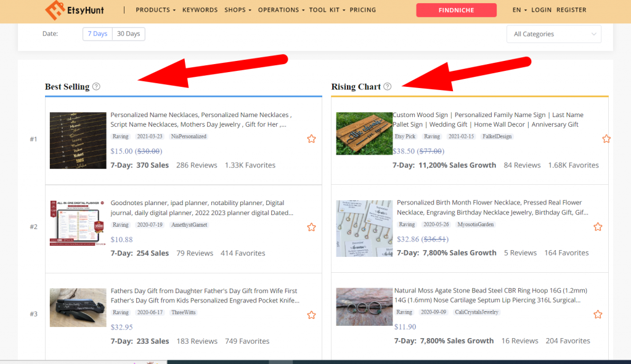Open the Pricing menu item

point(362,10)
